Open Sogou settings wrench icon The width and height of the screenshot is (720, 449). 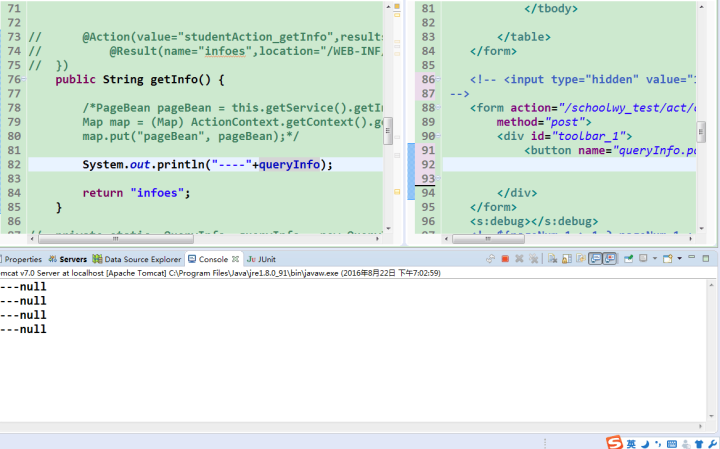tap(713, 444)
